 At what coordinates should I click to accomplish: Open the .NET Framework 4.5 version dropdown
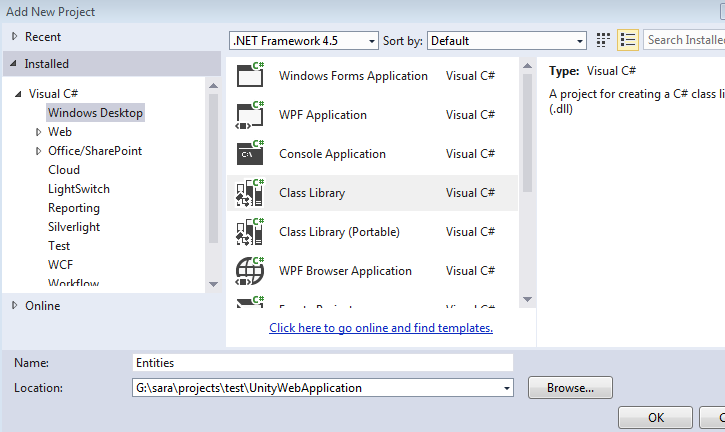coord(304,41)
